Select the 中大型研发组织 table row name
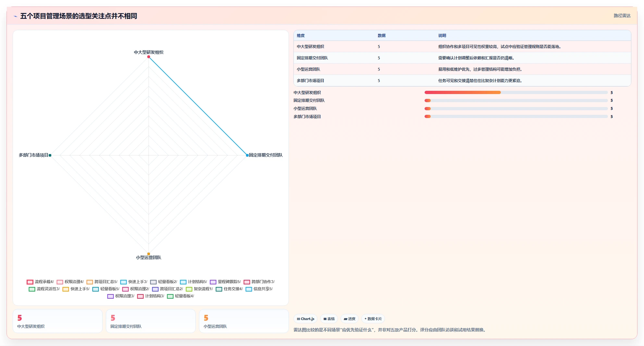Screen dimensions: 644x346 click(x=310, y=47)
